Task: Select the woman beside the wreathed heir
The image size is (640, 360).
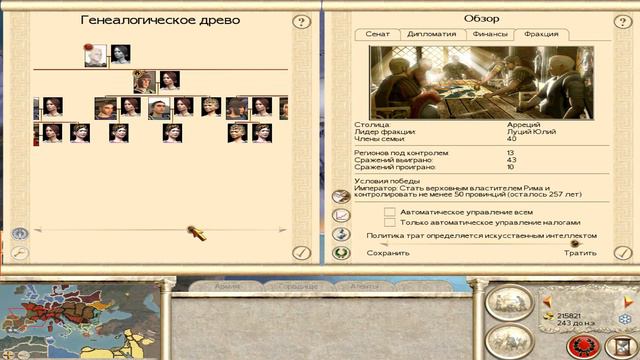Action: pos(170,80)
